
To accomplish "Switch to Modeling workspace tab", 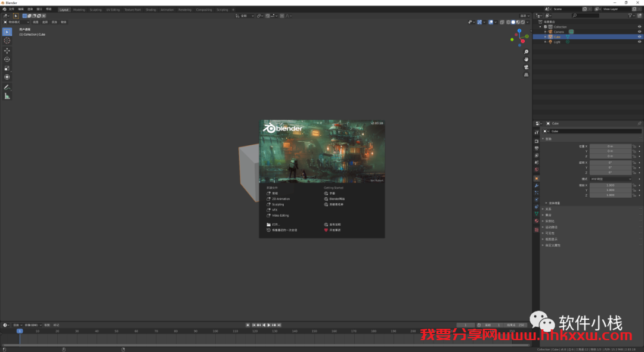I will (x=79, y=10).
